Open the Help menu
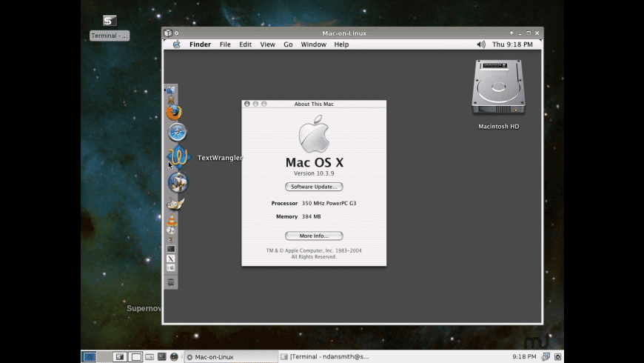644x363 pixels. pos(341,44)
